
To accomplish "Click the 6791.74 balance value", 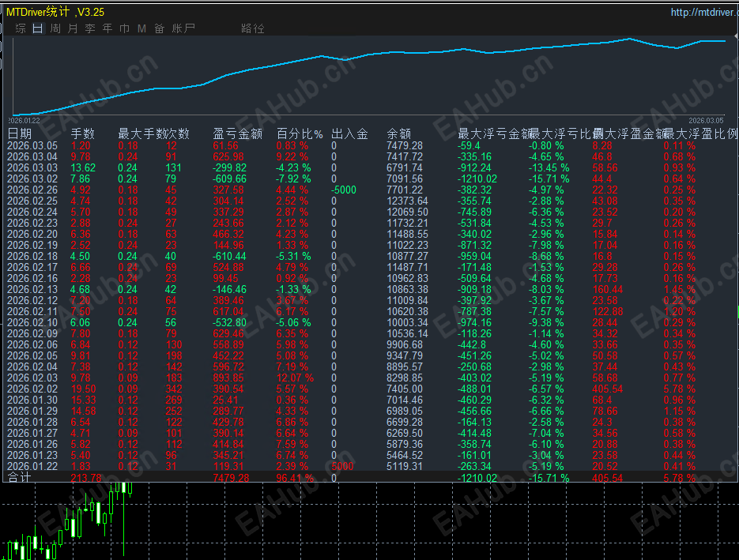I will (x=405, y=167).
